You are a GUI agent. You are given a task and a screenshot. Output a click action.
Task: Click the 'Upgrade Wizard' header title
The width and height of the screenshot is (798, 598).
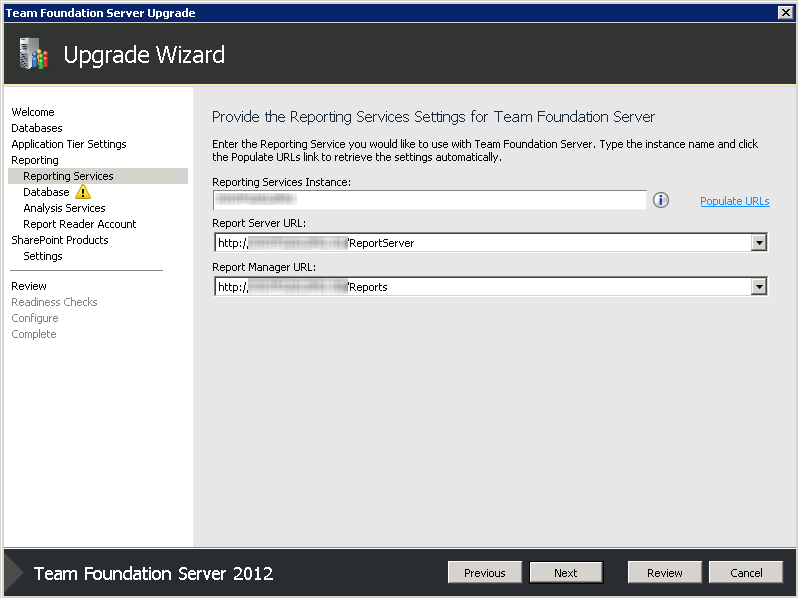(x=144, y=55)
